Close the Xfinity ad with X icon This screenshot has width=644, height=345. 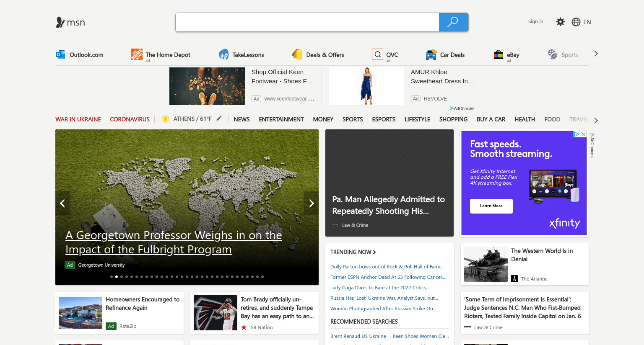tap(583, 134)
